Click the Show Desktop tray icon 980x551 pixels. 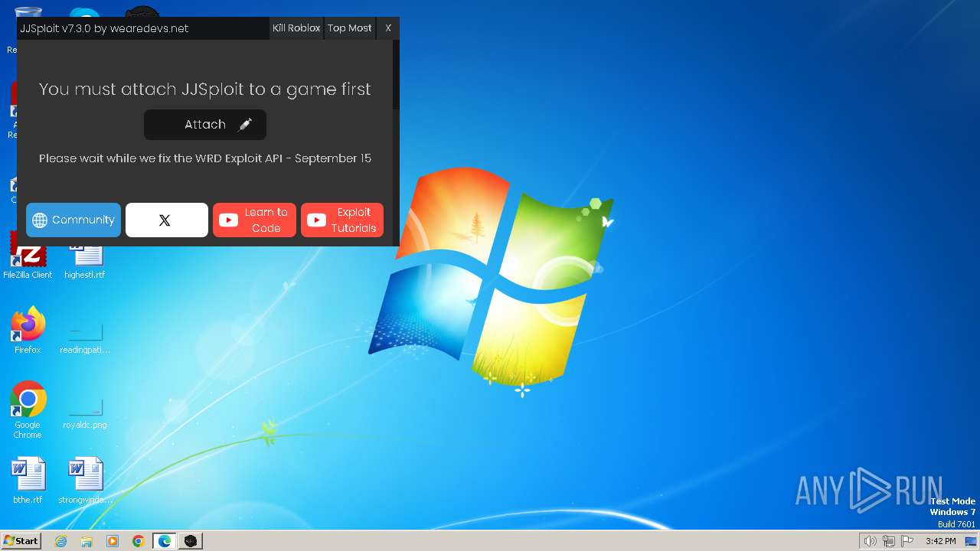971,541
